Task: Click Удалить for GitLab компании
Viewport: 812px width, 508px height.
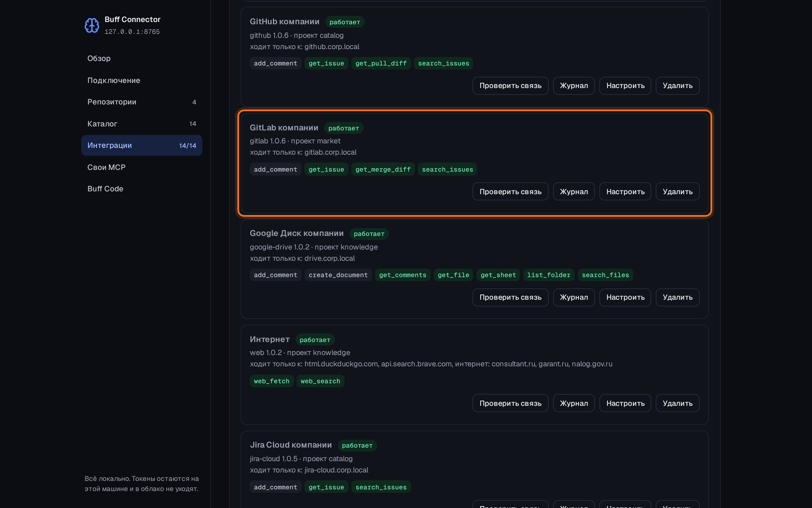Action: (678, 192)
